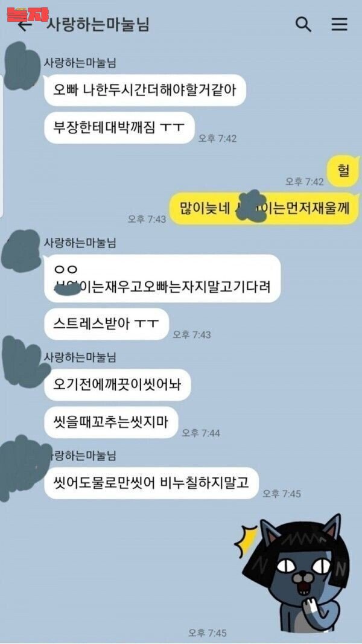Select yellow bubble starting with 많이늦네
Image resolution: width=362 pixels, height=644 pixels.
point(265,209)
